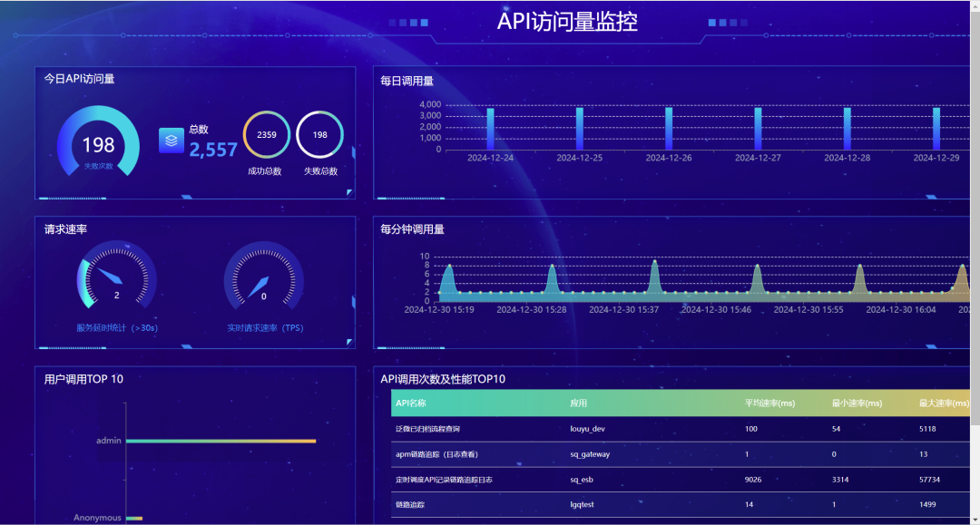Click the 198 失败次数 gauge
The width and height of the screenshot is (980, 525).
[x=98, y=144]
